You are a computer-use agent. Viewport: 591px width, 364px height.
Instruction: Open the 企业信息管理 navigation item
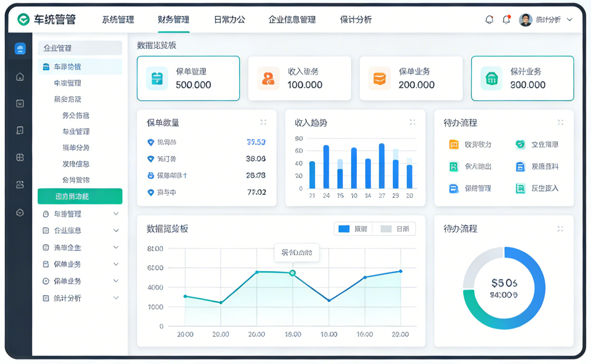pyautogui.click(x=292, y=20)
